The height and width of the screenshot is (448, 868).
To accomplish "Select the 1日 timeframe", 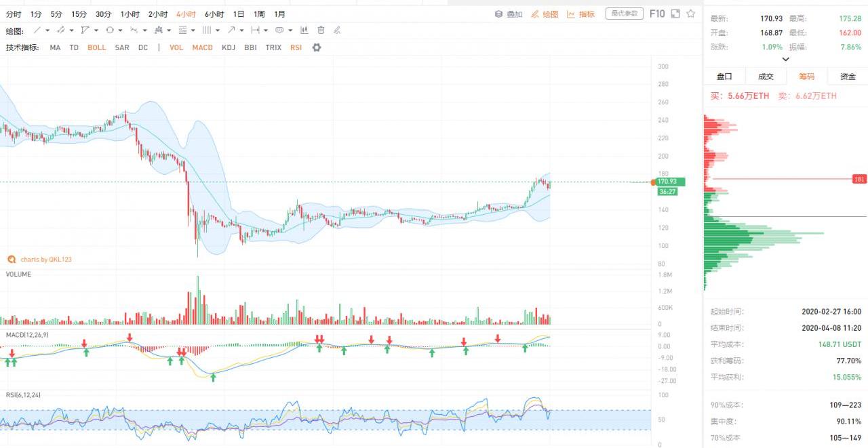I will 239,14.
